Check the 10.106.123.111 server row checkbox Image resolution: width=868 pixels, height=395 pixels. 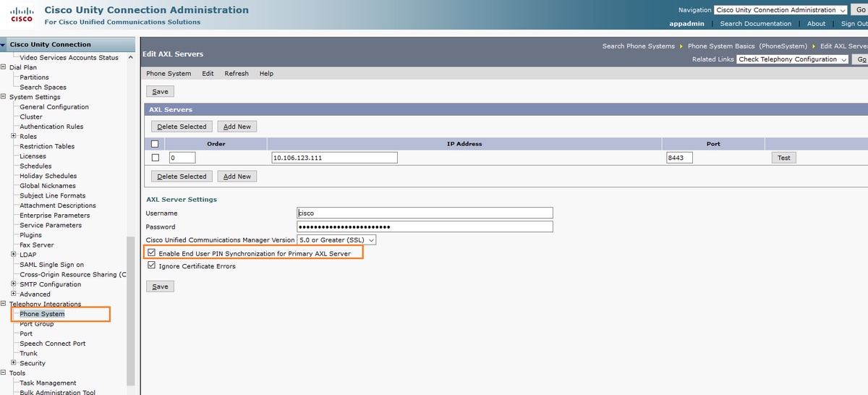(155, 158)
